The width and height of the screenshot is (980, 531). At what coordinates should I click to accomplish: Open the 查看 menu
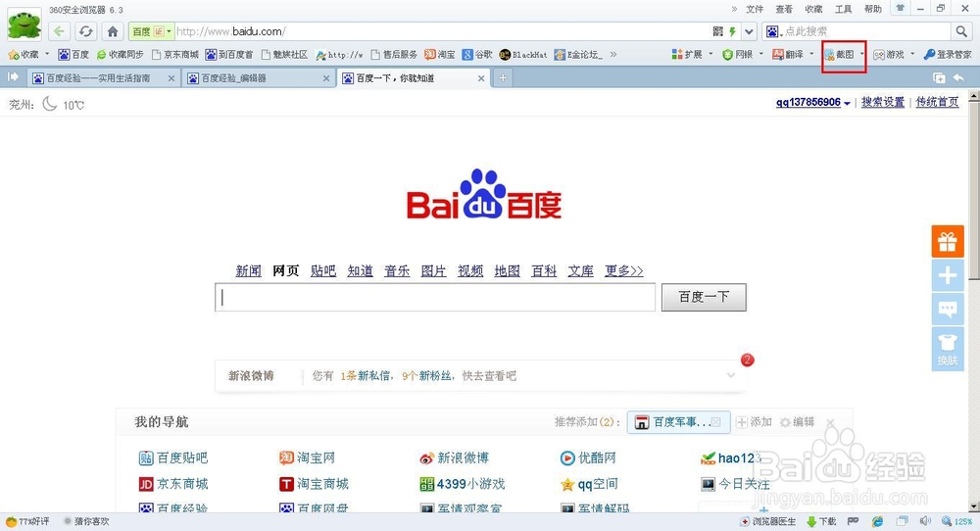point(784,10)
